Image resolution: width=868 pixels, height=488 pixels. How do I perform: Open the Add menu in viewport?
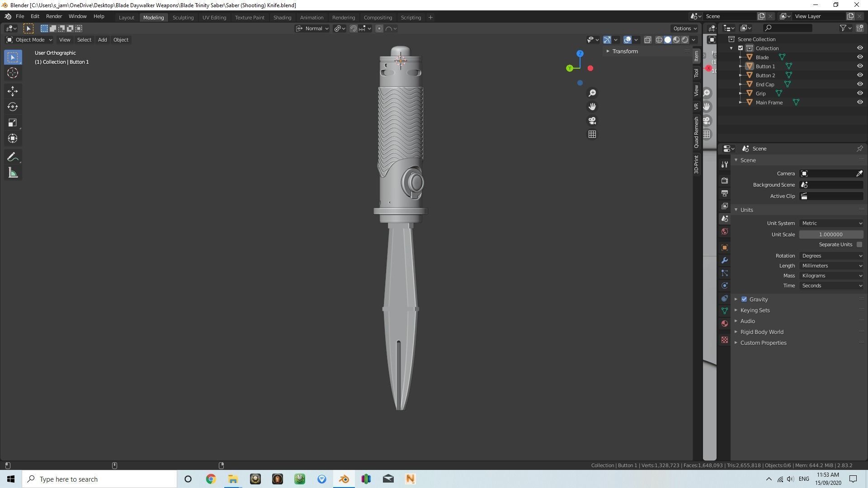pos(102,40)
